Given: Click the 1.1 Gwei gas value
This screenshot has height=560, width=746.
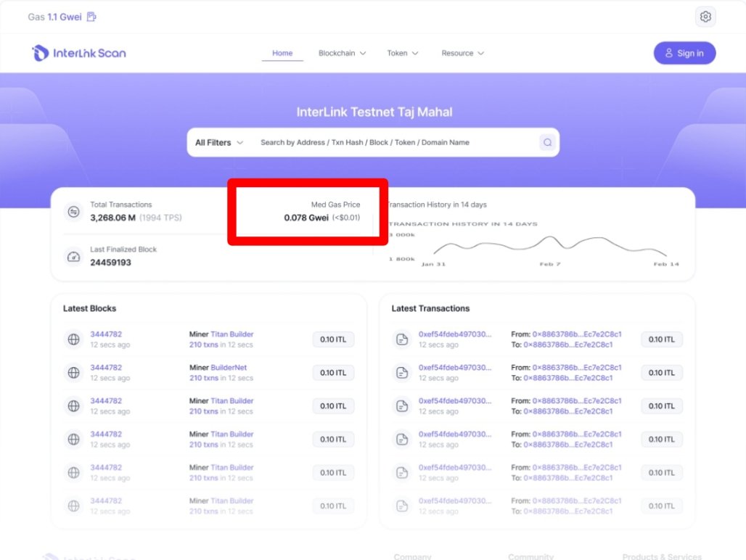Looking at the screenshot, I should point(65,17).
